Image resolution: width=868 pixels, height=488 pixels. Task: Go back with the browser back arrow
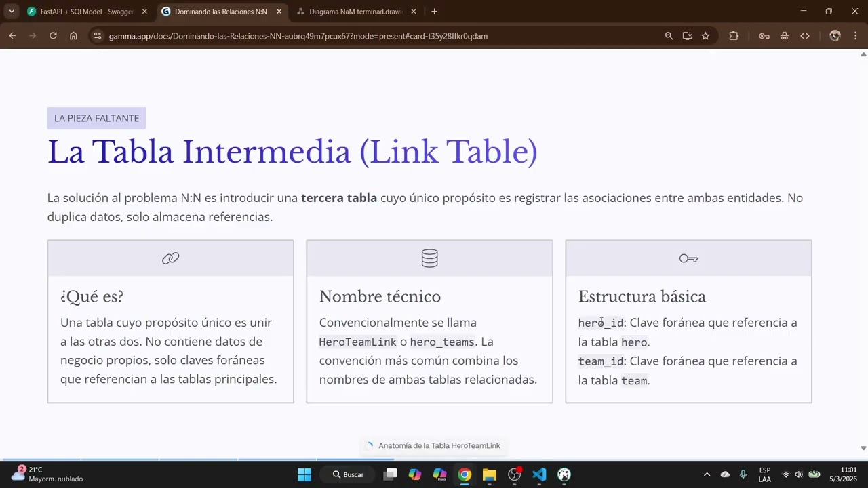pyautogui.click(x=12, y=36)
